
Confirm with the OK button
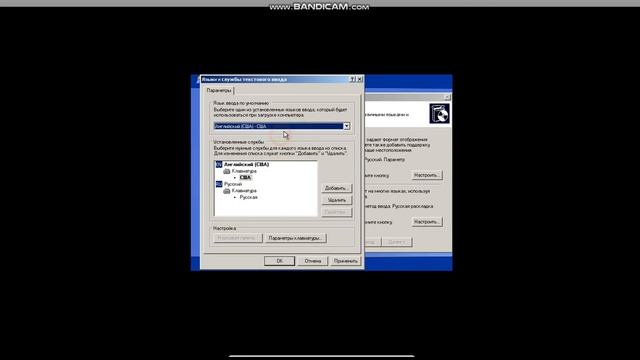[x=279, y=261]
